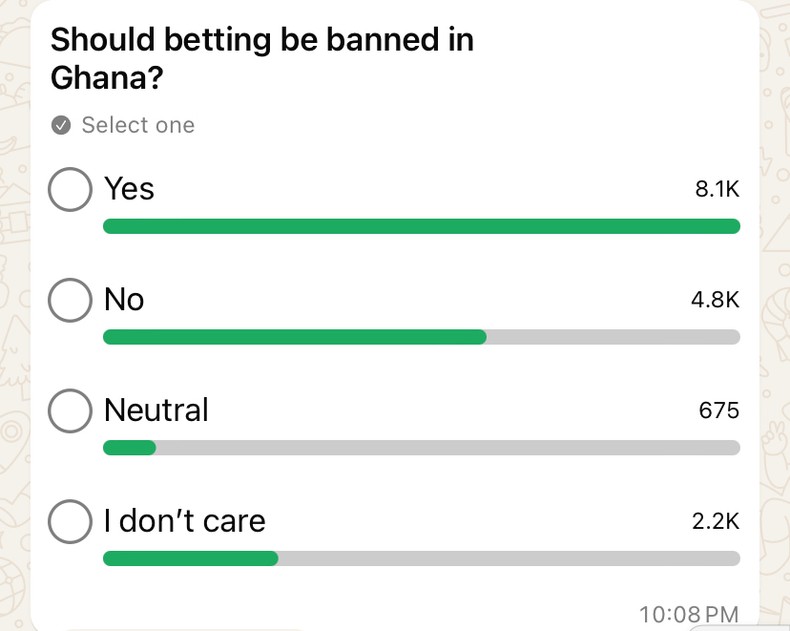
Task: Choose the Neutral radio option
Action: click(x=70, y=411)
